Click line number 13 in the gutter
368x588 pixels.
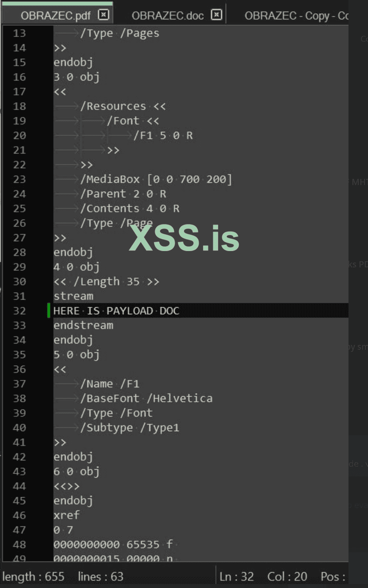[20, 33]
